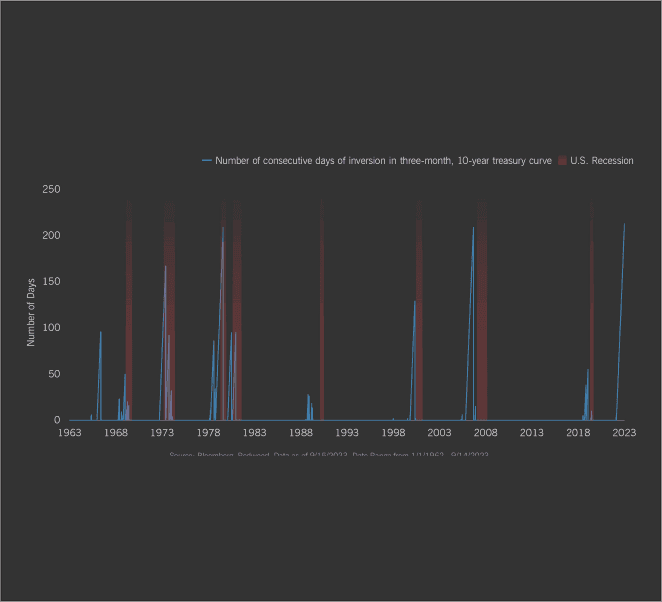
Task: Click the 'Number of Days' axis title
Action: point(31,313)
